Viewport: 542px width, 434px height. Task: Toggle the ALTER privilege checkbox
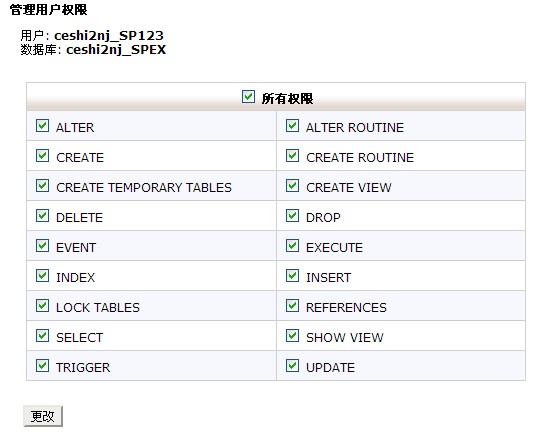43,126
